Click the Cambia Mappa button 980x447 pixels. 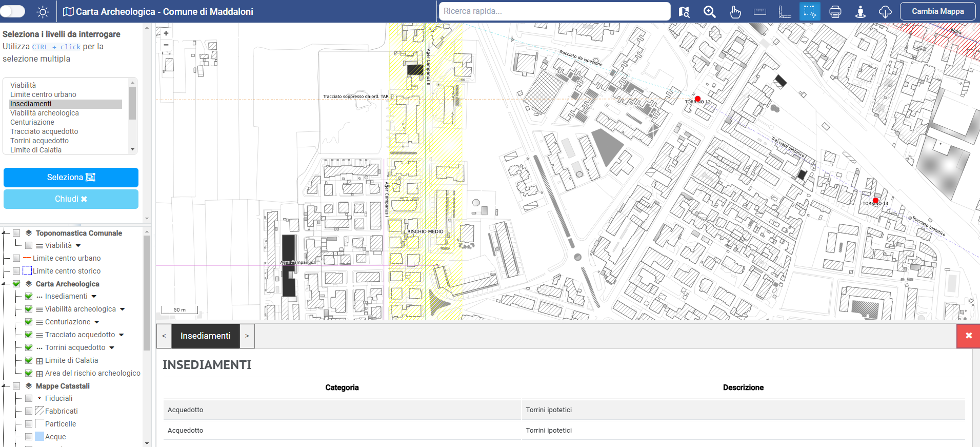pyautogui.click(x=937, y=11)
